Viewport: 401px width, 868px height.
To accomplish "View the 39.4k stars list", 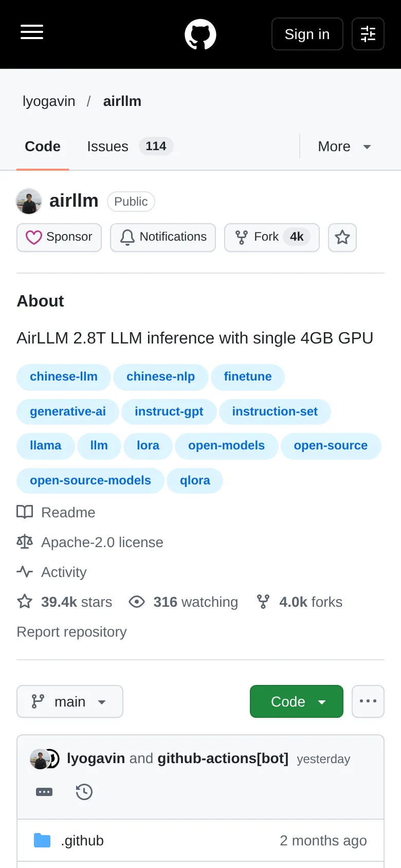I will [64, 602].
